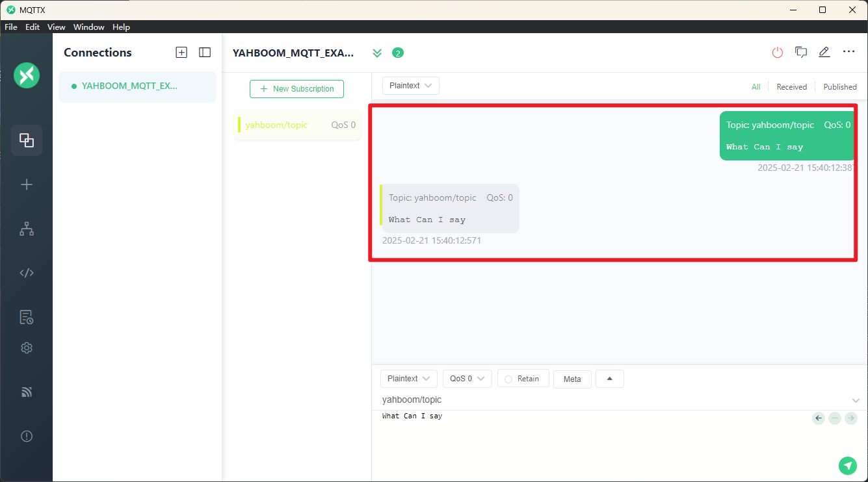Click the Meta button
The image size is (868, 482).
[x=572, y=379]
